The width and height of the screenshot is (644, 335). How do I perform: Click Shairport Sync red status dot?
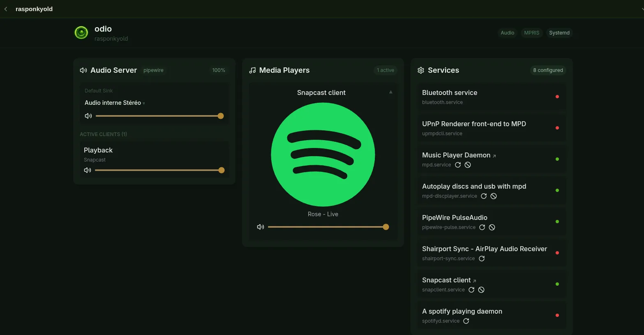[557, 253]
